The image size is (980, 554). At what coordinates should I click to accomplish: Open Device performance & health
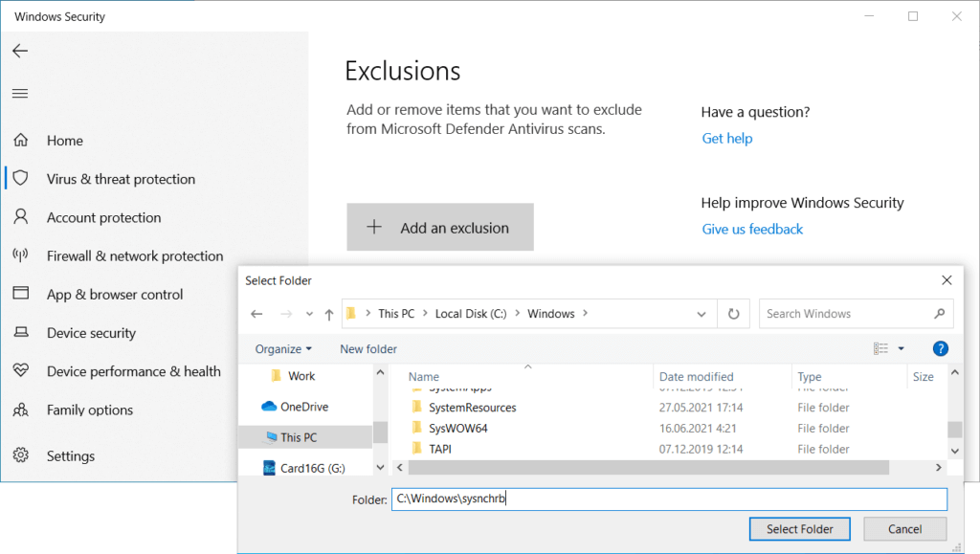(134, 371)
